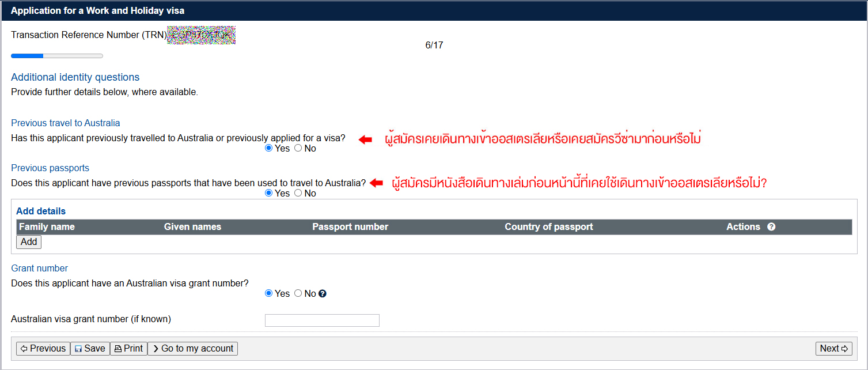Select No for Australian visa grant number
The width and height of the screenshot is (868, 370).
[x=298, y=293]
